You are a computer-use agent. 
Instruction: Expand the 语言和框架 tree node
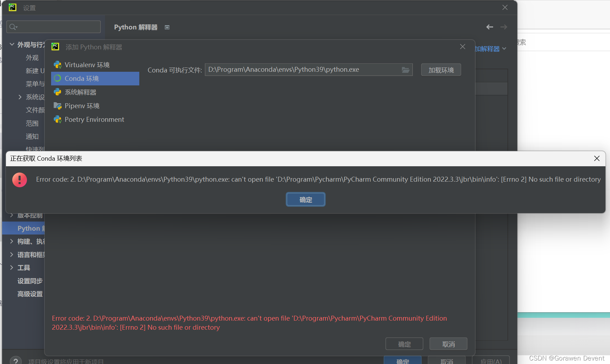click(x=12, y=254)
